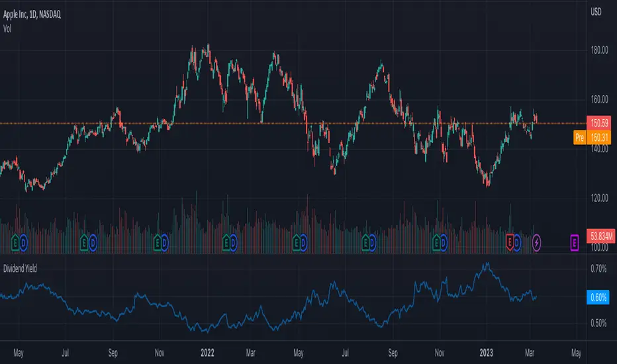The height and width of the screenshot is (364, 617).
Task: Click the green earnings E marker before 2022 label's right
Action: coord(226,243)
